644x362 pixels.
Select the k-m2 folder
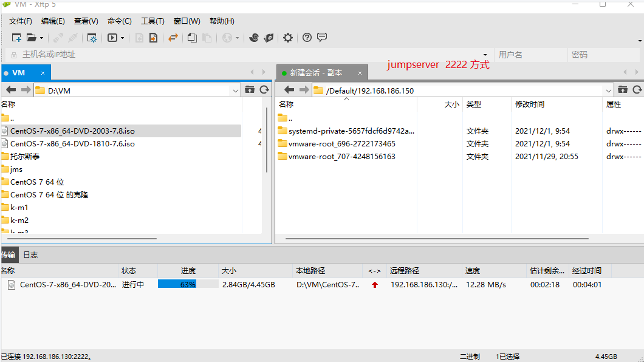coord(15,220)
